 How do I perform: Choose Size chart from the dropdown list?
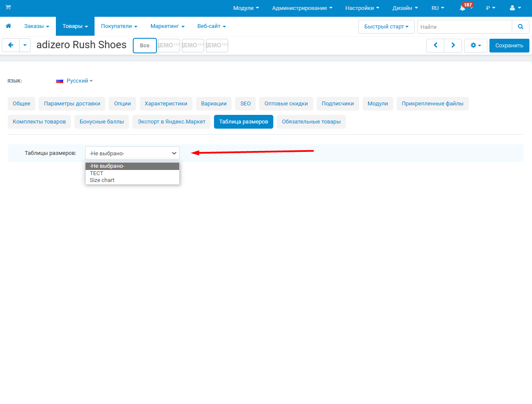(132, 180)
